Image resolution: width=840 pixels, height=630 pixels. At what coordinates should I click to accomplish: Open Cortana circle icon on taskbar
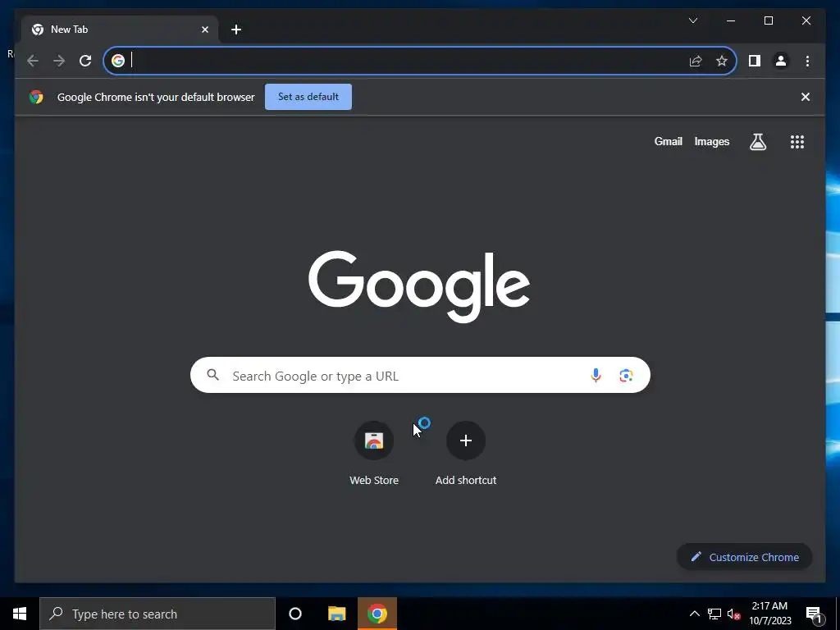pos(295,614)
